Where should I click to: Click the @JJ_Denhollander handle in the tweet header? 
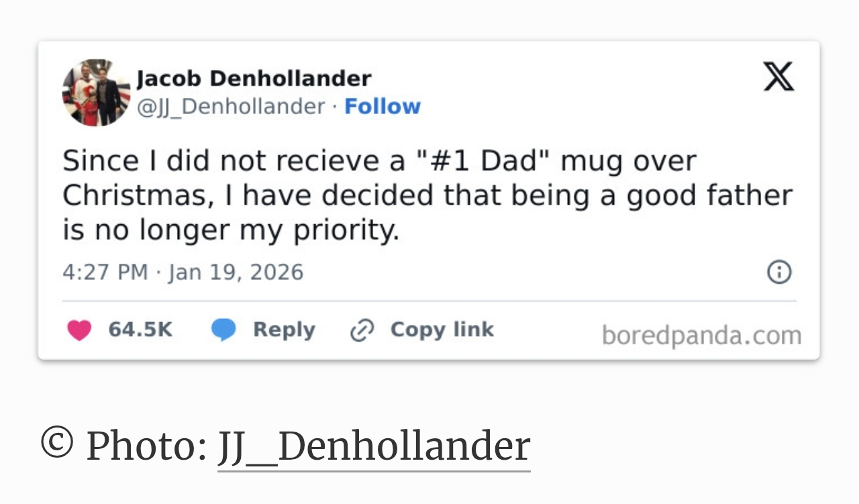point(231,107)
